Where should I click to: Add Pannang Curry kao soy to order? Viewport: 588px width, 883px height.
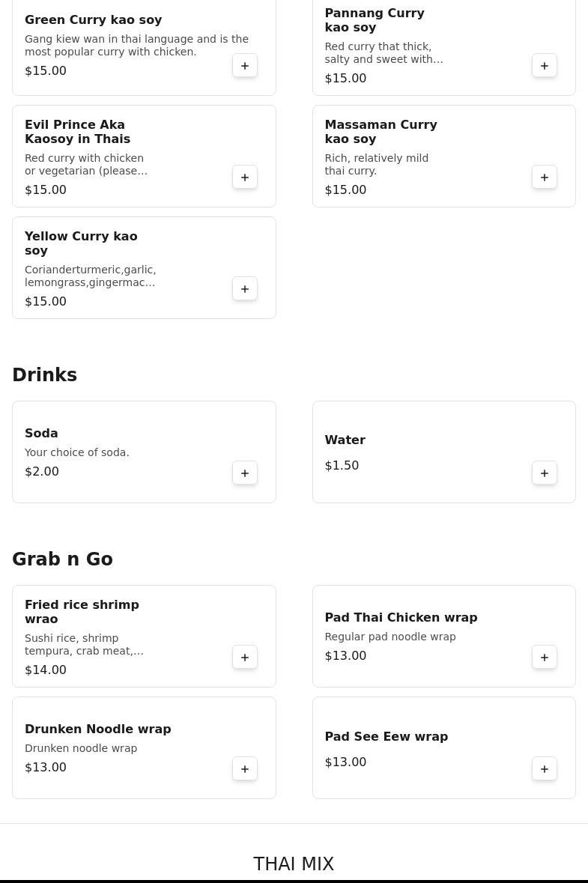click(x=545, y=66)
